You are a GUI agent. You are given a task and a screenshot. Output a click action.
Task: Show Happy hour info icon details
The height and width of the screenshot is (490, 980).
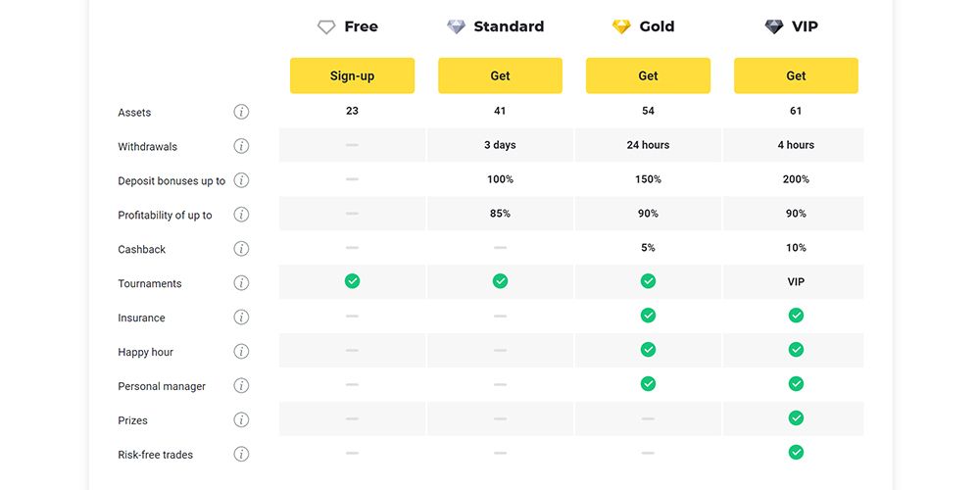click(x=241, y=352)
